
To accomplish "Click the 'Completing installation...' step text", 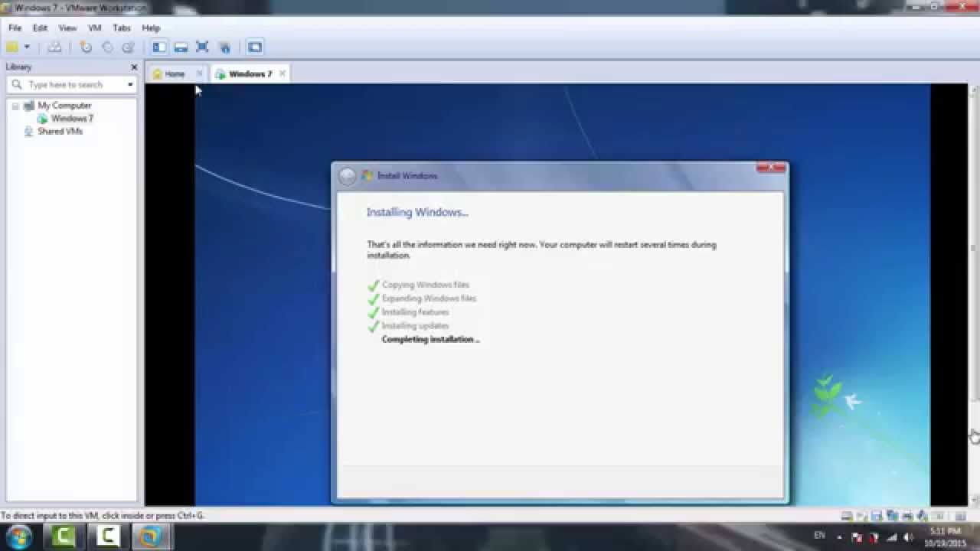I will 430,340.
